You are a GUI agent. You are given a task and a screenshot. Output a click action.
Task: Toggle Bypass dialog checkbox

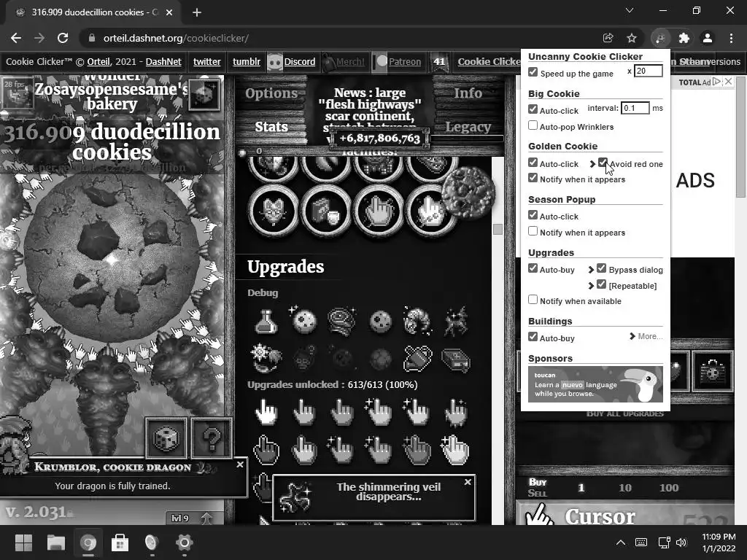click(602, 268)
